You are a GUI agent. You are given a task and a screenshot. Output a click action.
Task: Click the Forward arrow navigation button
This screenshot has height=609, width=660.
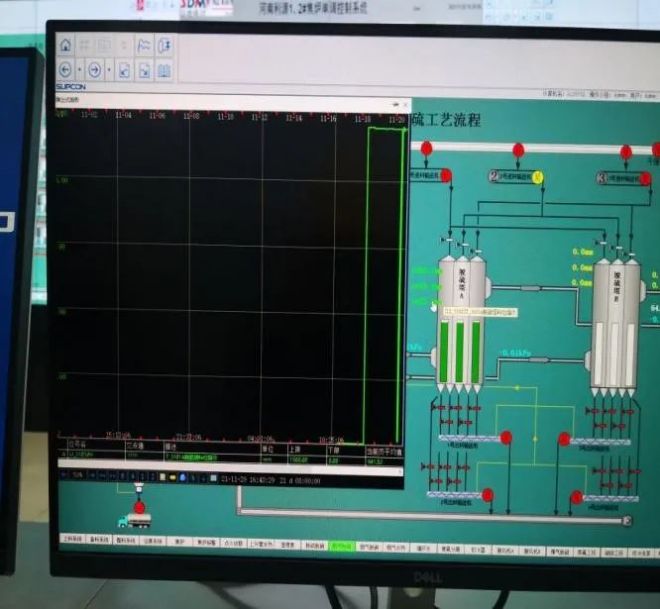pyautogui.click(x=94, y=70)
